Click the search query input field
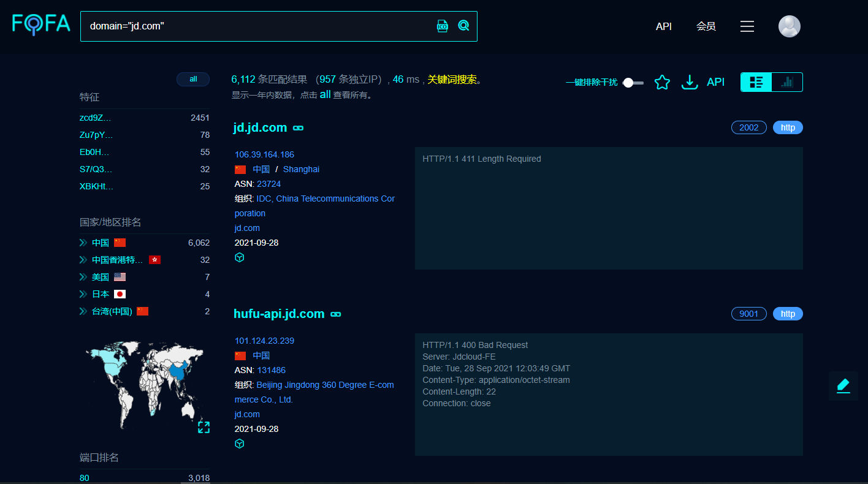868x484 pixels. (x=257, y=26)
